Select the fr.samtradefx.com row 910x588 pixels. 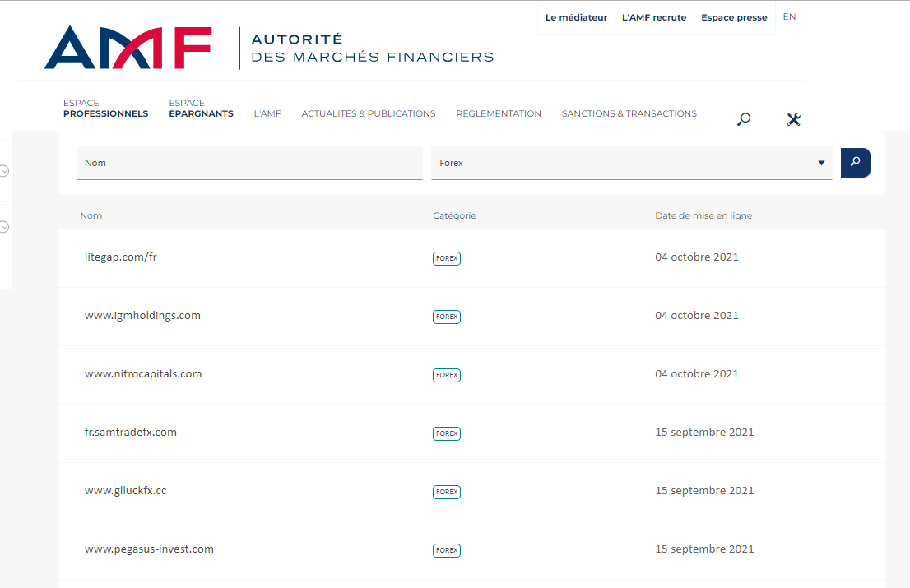pos(131,432)
